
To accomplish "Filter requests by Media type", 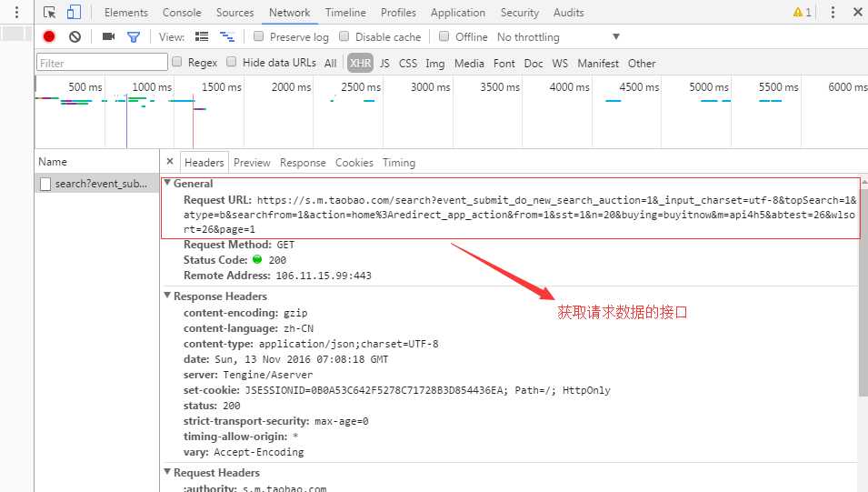I will 469,63.
